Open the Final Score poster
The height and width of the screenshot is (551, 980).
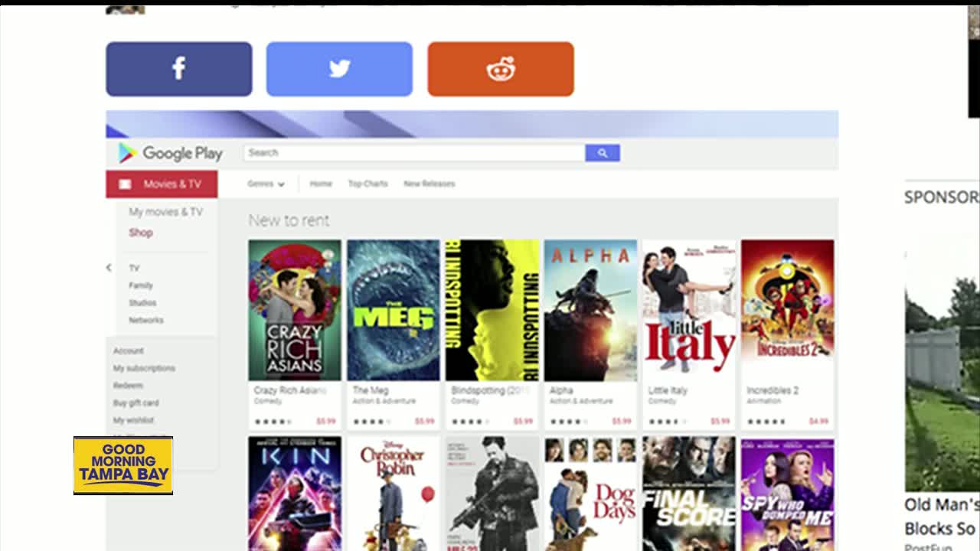[x=689, y=494]
